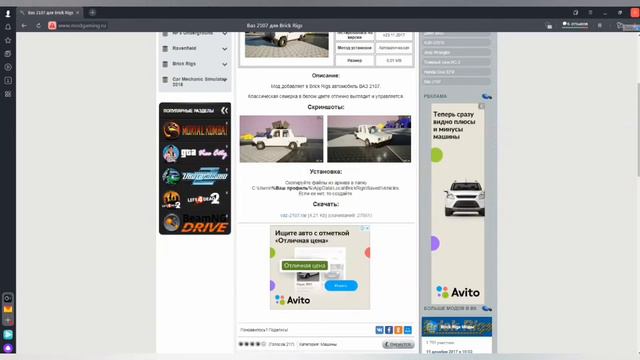Click the red site security warning icon

click(52, 26)
